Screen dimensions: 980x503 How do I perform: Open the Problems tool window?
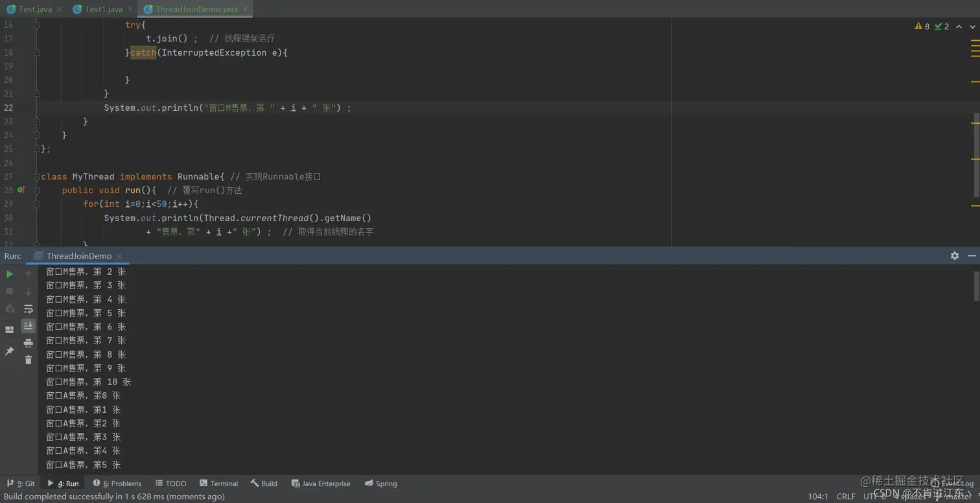pyautogui.click(x=117, y=484)
